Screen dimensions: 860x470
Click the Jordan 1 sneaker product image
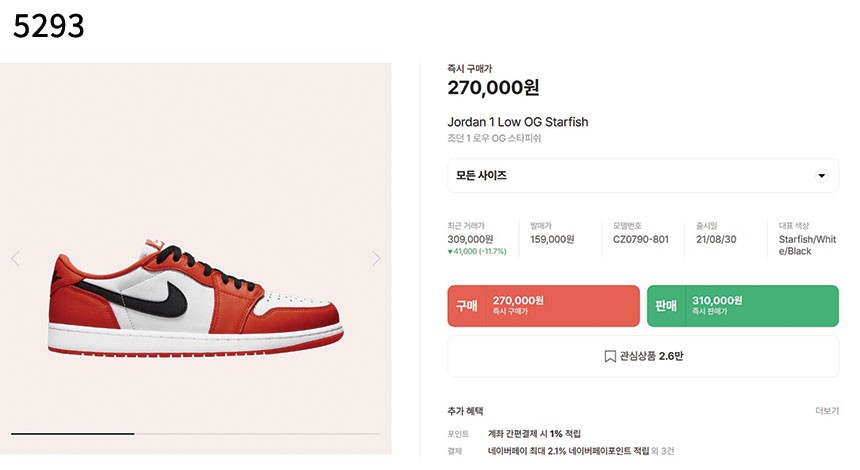point(196,299)
